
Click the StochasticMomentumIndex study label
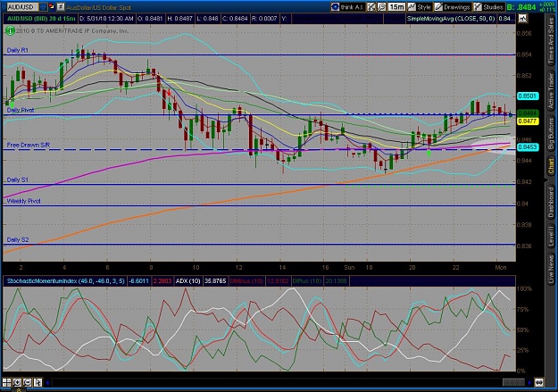click(65, 281)
